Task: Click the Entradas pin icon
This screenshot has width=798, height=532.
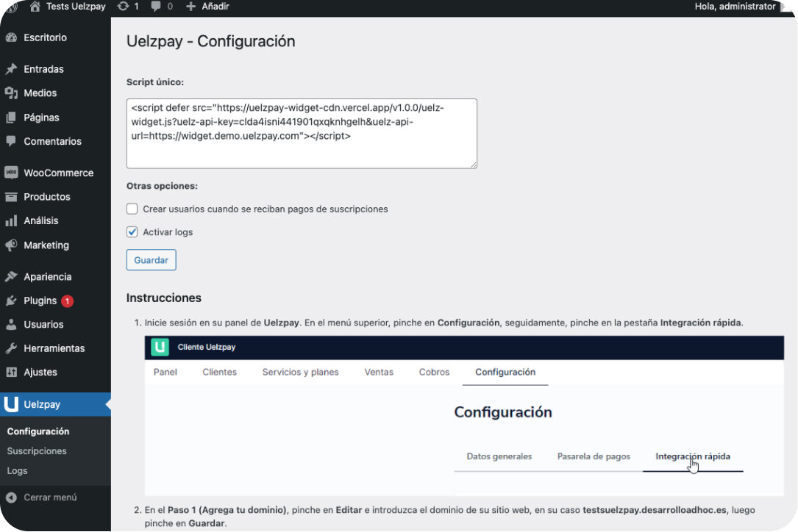Action: (11, 69)
